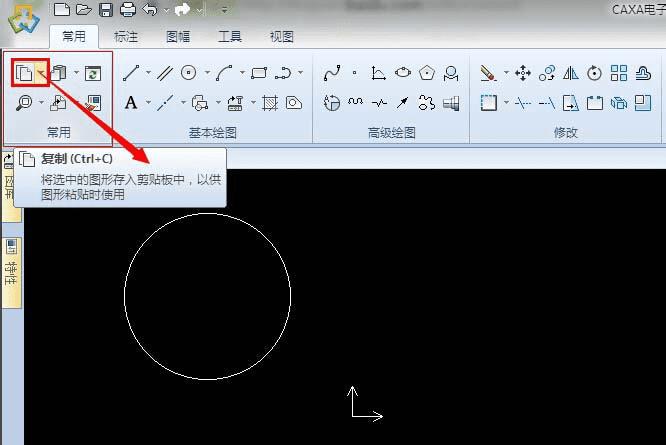Image resolution: width=666 pixels, height=445 pixels.
Task: Switch to the 工具 ribbon tab
Action: click(229, 37)
